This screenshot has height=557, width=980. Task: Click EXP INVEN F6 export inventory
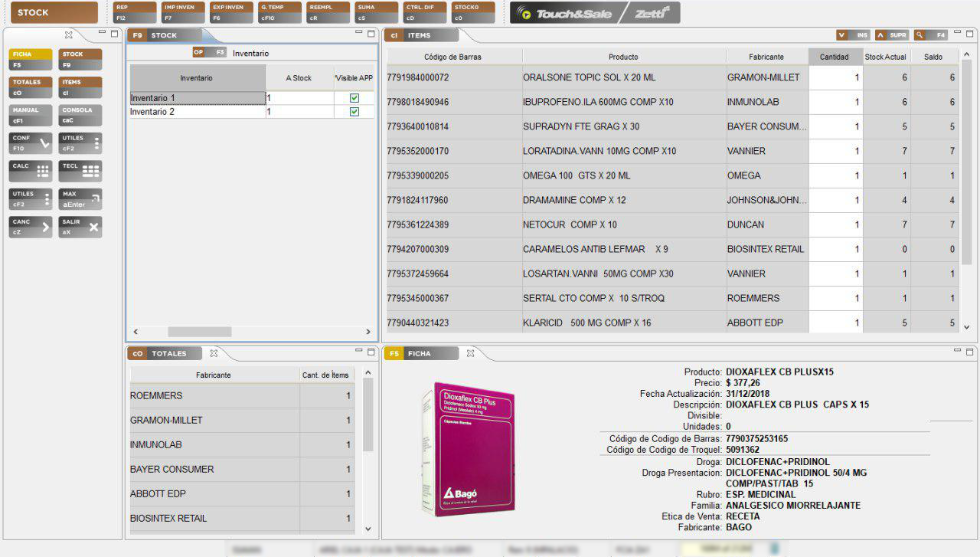pos(230,12)
